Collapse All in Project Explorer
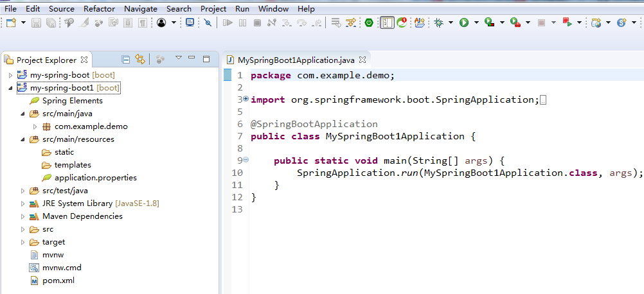The height and width of the screenshot is (294, 644). point(126,60)
